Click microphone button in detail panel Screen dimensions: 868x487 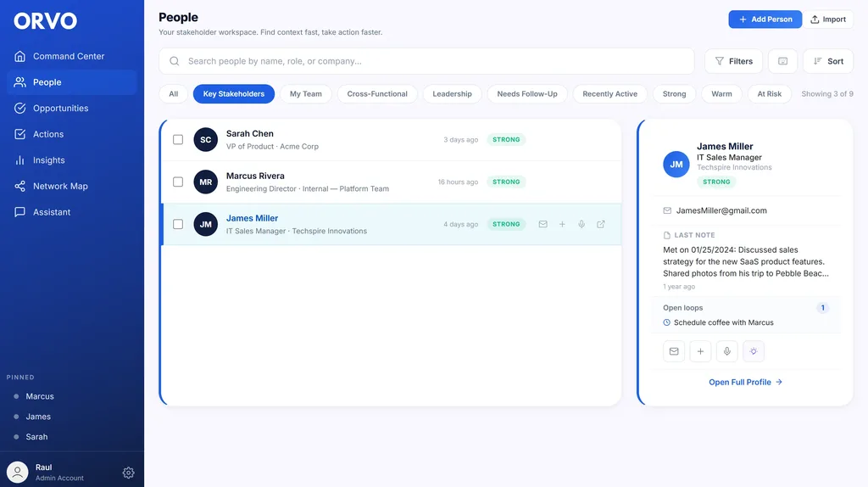[x=726, y=351]
